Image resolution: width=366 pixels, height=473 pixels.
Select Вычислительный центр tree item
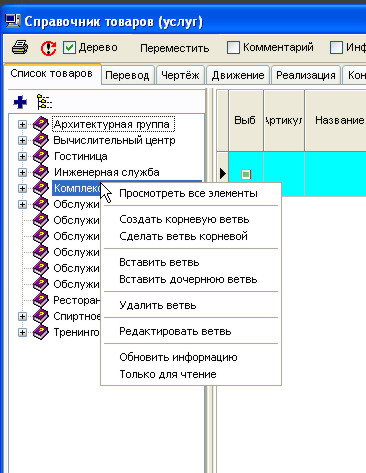click(114, 140)
